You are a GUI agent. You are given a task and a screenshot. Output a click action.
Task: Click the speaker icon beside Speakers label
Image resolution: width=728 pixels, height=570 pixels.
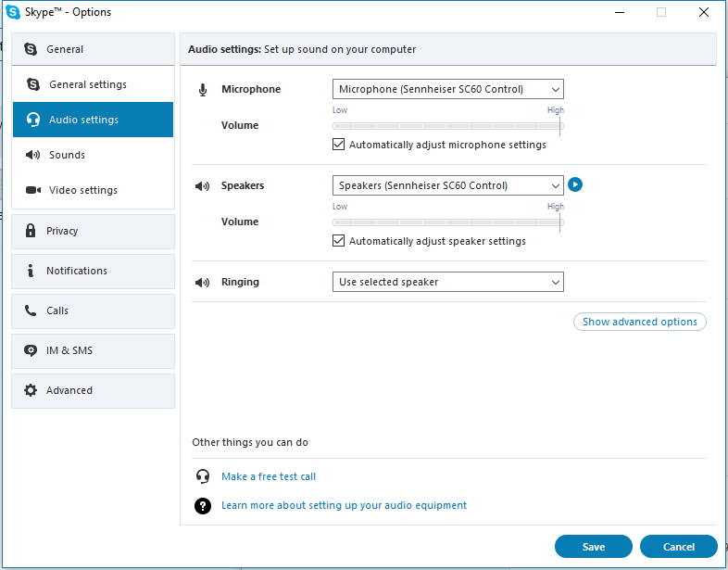[203, 186]
